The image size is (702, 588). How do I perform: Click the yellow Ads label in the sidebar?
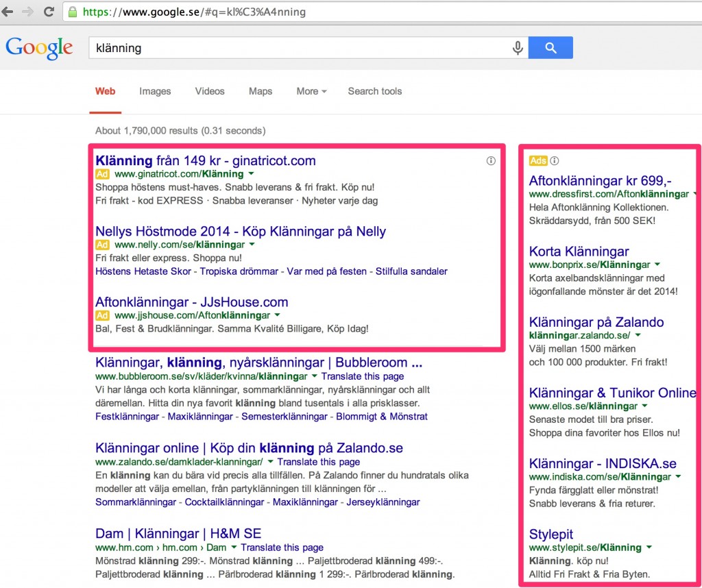538,160
